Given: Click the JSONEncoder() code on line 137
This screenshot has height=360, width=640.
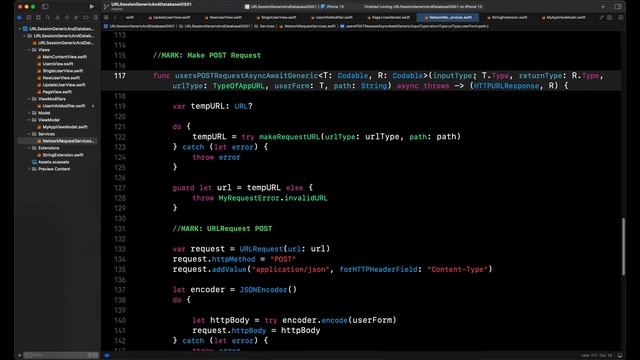Looking at the screenshot, I should pyautogui.click(x=268, y=290).
